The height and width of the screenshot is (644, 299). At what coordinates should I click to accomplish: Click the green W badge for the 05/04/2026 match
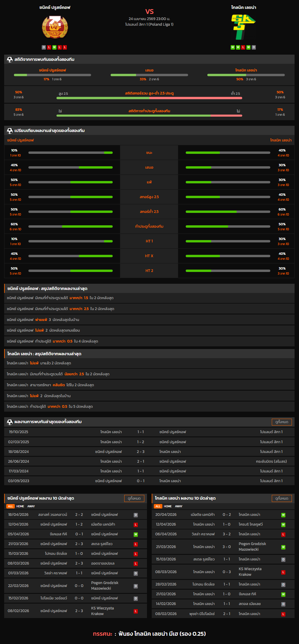[136, 534]
